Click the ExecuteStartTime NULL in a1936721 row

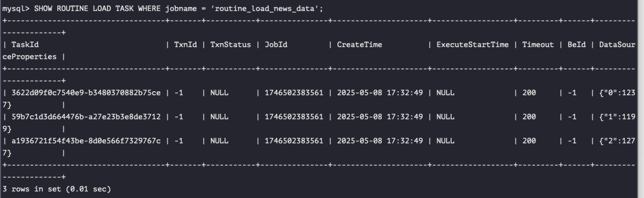445,141
